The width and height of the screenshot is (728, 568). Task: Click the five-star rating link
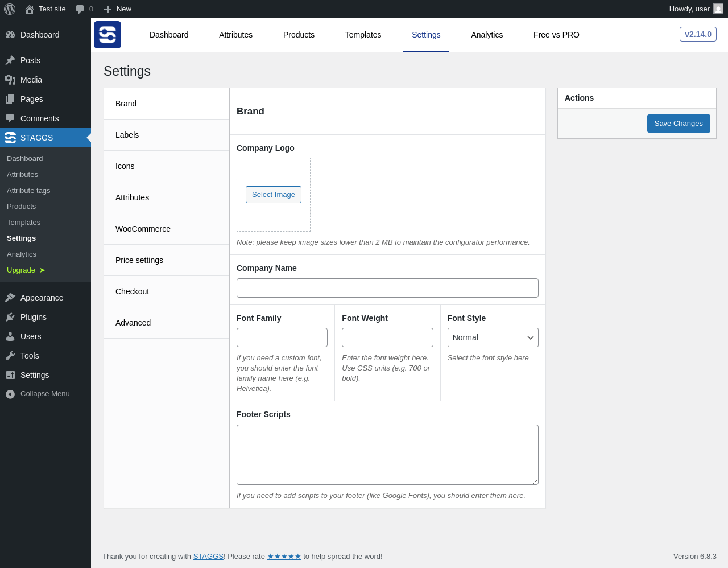284,557
